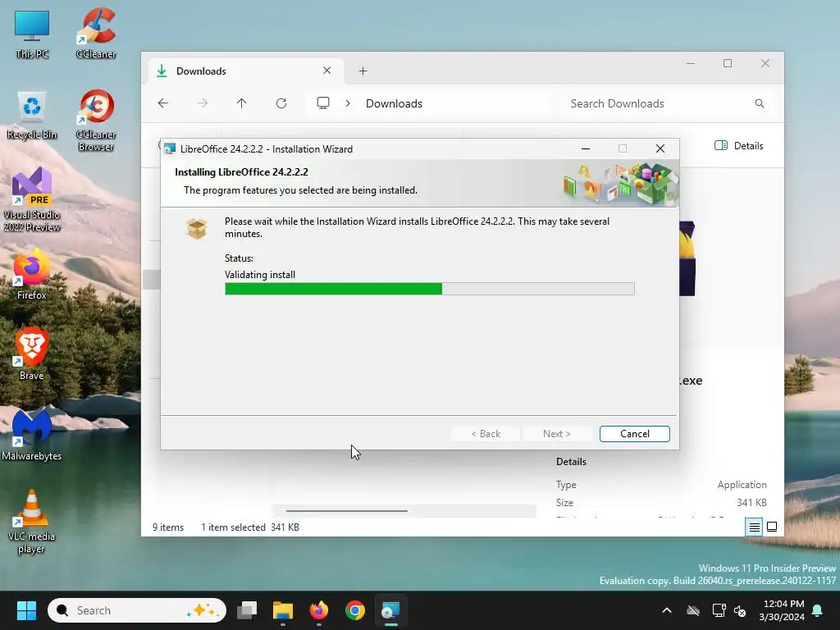Launch Firefox from desktop shortcut
Viewport: 840px width, 630px height.
32,274
